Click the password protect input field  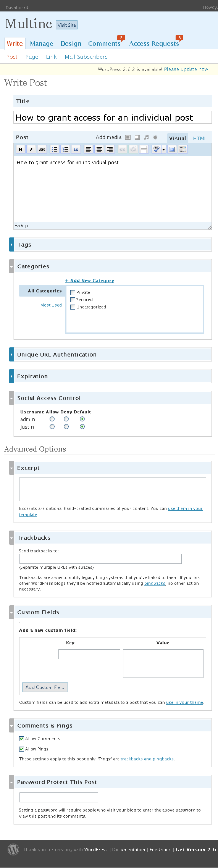click(x=59, y=797)
